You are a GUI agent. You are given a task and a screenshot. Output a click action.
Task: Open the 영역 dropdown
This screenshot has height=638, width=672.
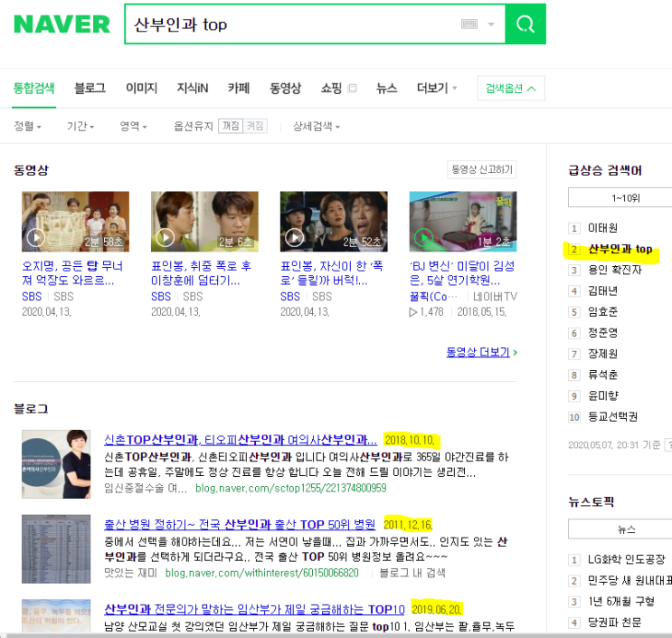pyautogui.click(x=133, y=126)
